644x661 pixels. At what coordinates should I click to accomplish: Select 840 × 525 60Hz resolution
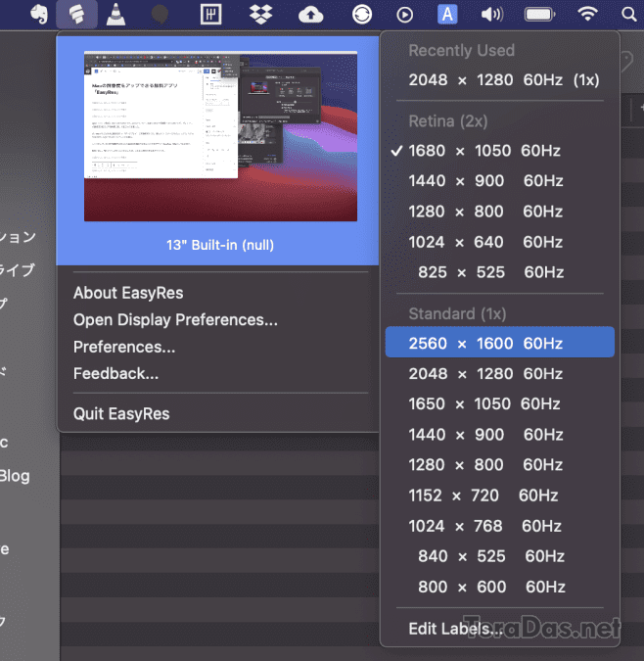pos(500,556)
